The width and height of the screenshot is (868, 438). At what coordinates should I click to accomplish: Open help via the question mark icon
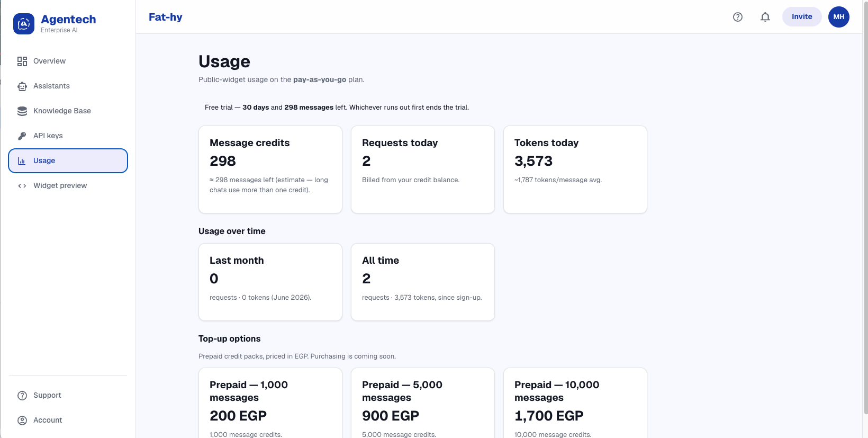pyautogui.click(x=738, y=17)
